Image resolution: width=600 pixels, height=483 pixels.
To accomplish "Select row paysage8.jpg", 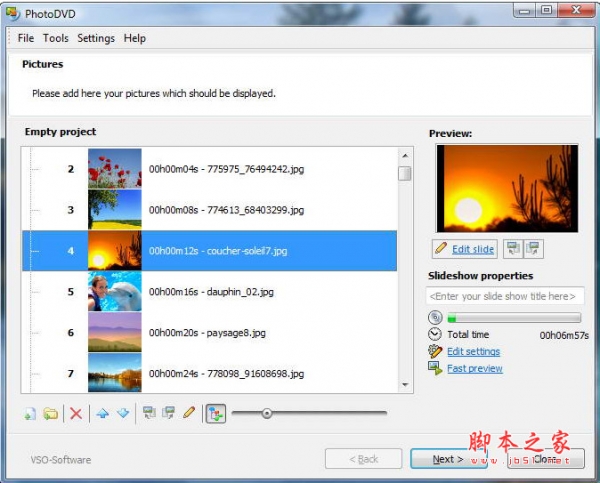I will point(210,333).
